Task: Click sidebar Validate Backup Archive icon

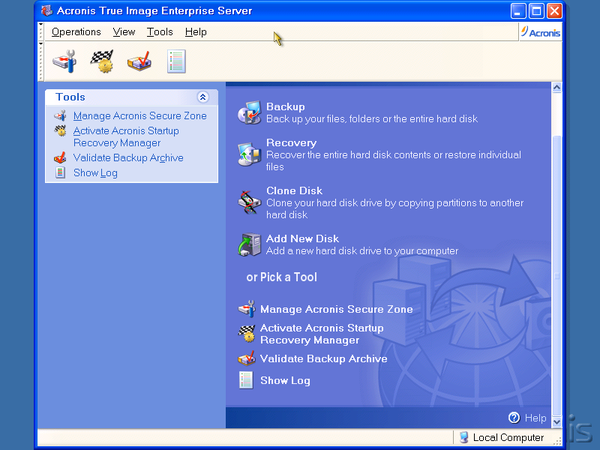Action: pyautogui.click(x=60, y=158)
